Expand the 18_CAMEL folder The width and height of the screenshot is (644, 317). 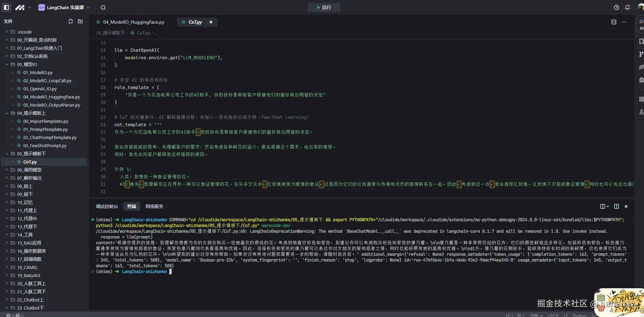[44, 267]
